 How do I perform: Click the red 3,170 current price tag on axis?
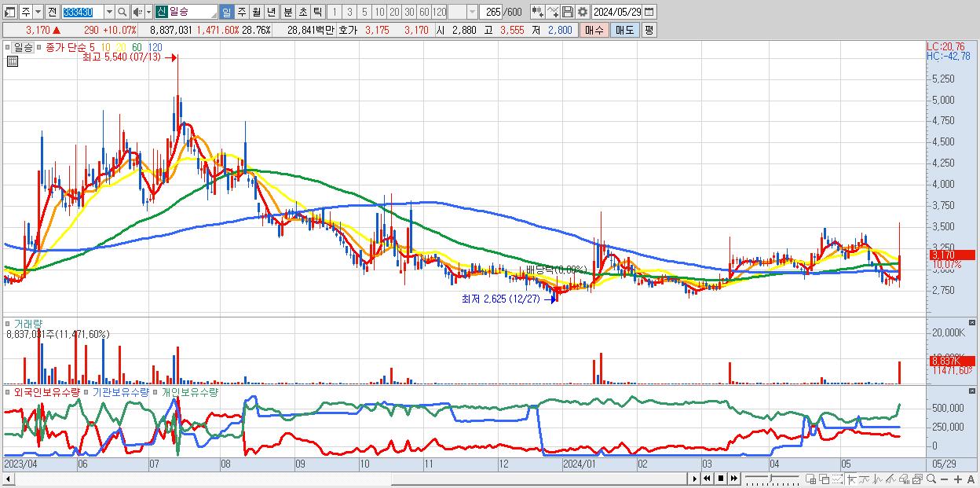click(x=950, y=255)
